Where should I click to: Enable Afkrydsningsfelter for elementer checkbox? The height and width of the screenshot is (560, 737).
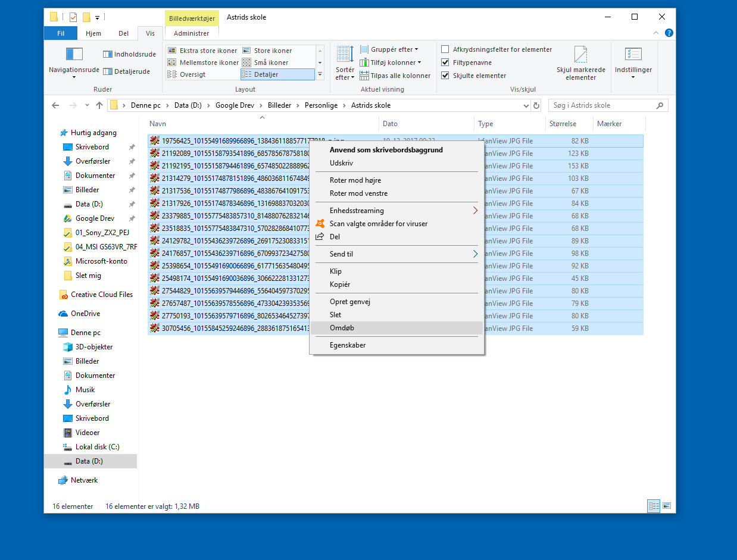445,49
